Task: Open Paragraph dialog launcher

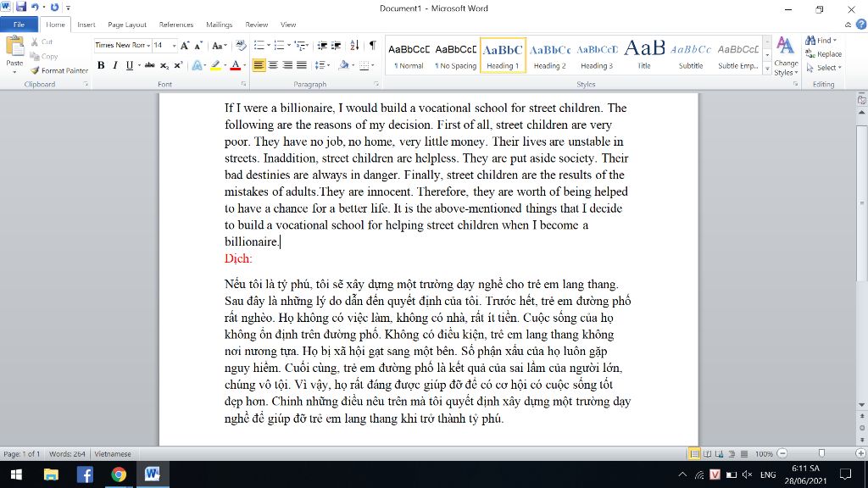Action: 376,84
